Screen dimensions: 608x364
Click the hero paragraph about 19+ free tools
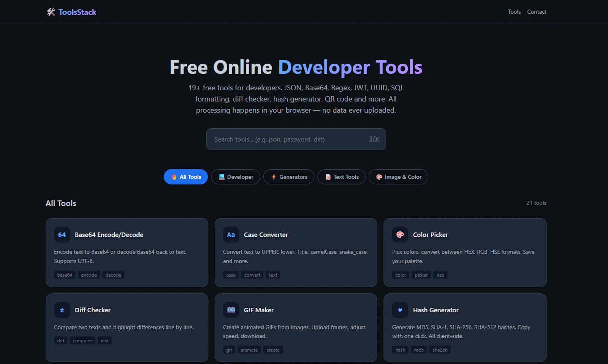296,99
